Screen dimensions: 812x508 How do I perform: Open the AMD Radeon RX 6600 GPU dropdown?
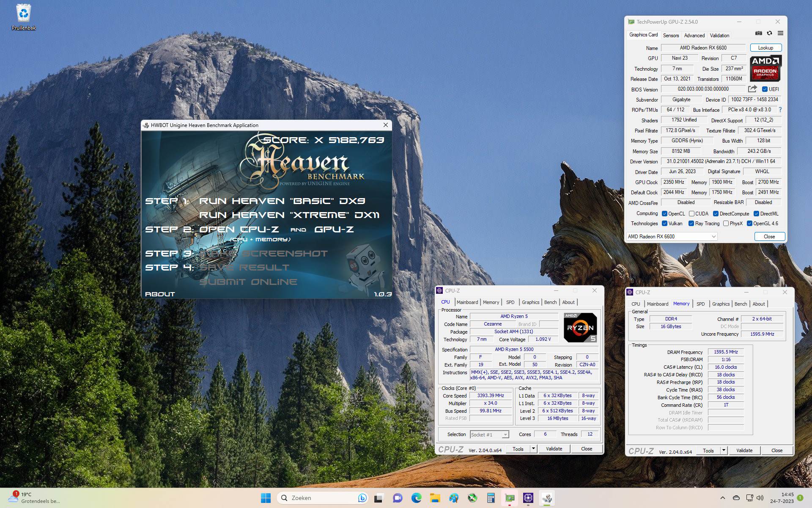(672, 237)
